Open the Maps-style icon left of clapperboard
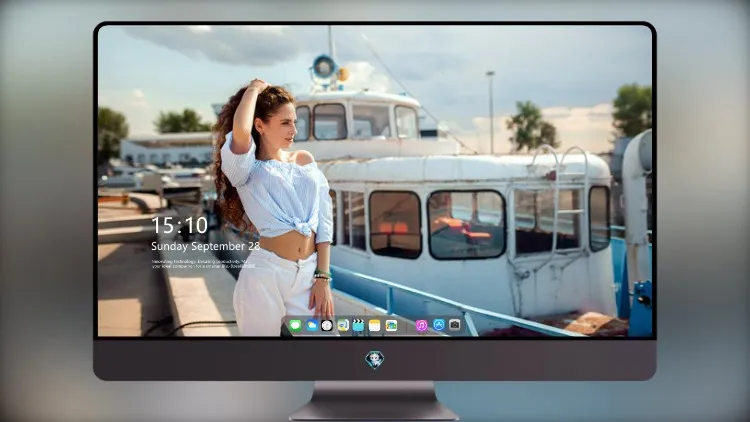The height and width of the screenshot is (422, 750). (343, 325)
